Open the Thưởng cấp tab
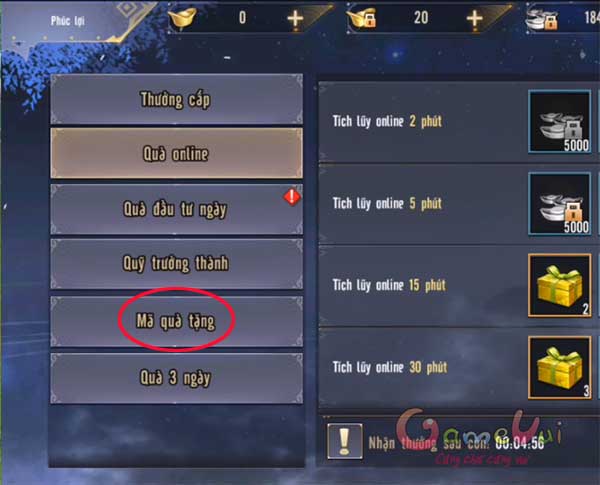The height and width of the screenshot is (485, 600). [x=176, y=100]
